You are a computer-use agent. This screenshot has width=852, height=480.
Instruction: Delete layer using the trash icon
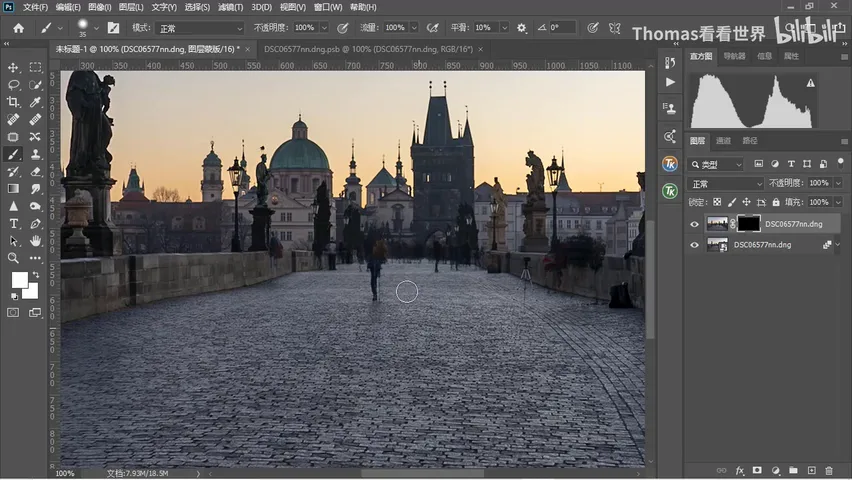coord(829,470)
